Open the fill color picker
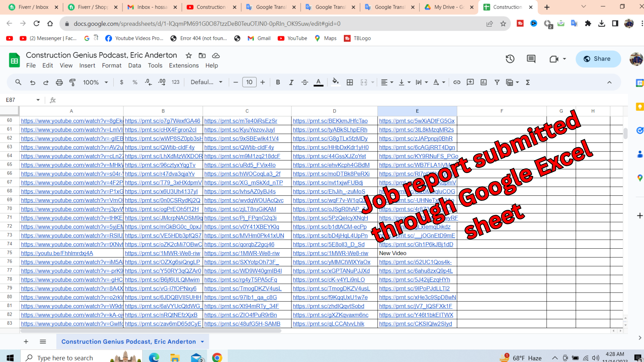The height and width of the screenshot is (362, 644). 335,82
